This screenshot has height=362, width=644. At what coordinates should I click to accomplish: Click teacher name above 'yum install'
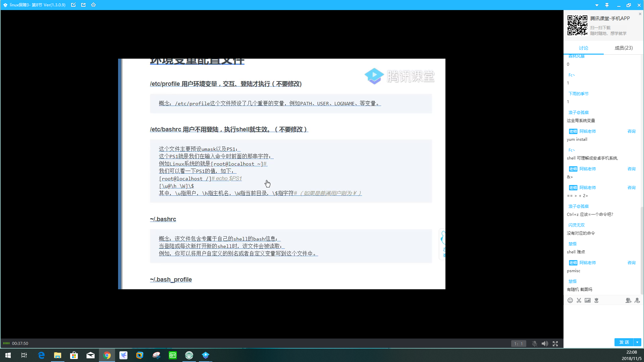tap(587, 131)
